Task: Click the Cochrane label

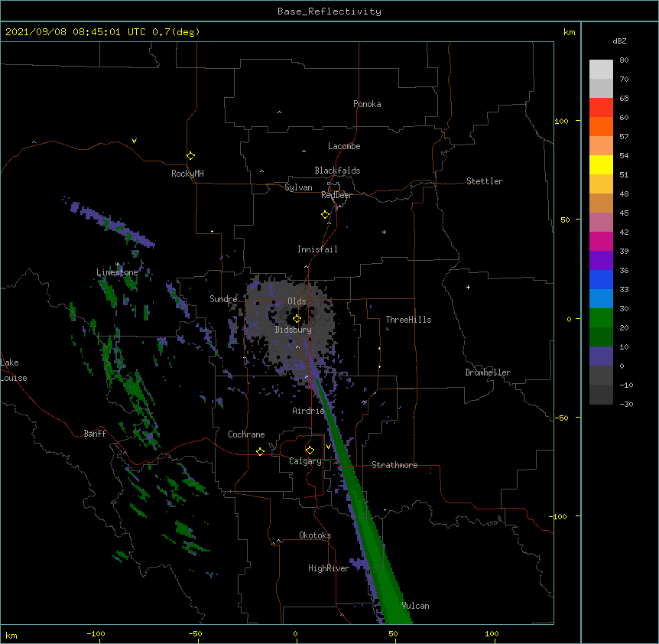Action: (246, 434)
